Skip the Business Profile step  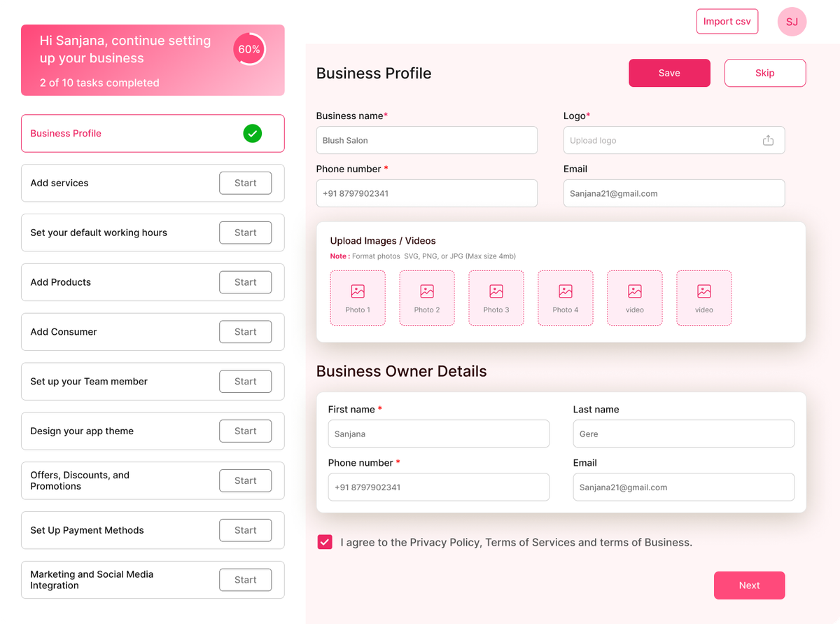point(764,73)
